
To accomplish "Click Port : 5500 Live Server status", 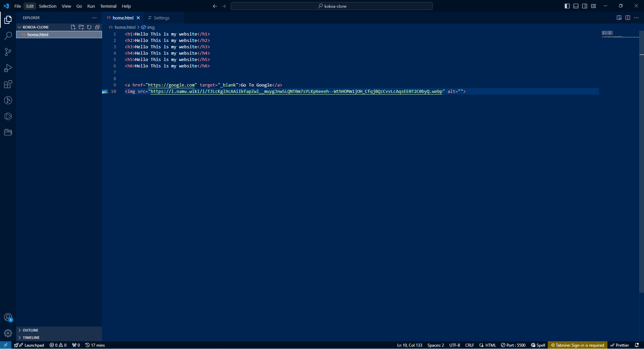I will (513, 345).
